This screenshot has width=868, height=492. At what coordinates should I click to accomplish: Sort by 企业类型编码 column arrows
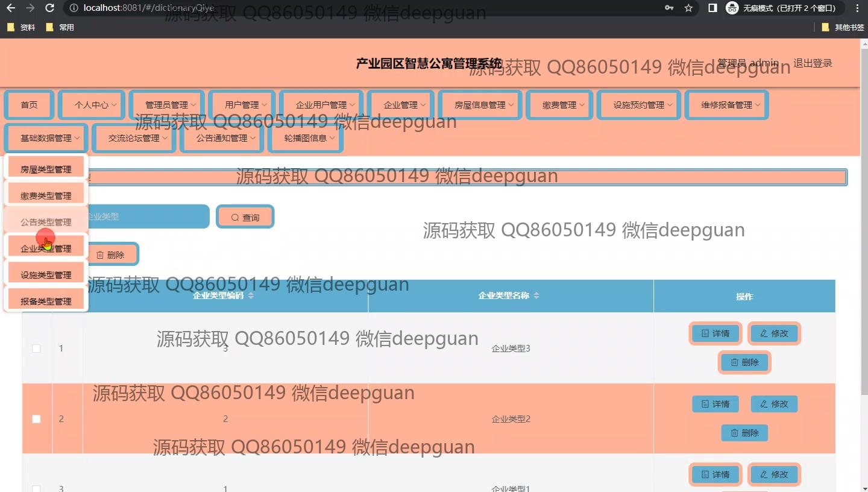[251, 295]
